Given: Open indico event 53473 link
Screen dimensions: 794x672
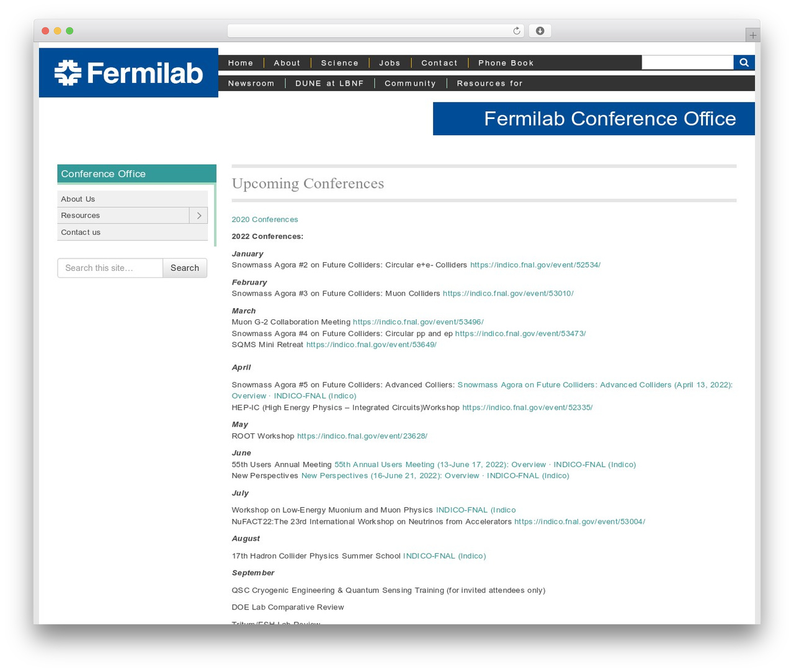Looking at the screenshot, I should click(x=520, y=334).
